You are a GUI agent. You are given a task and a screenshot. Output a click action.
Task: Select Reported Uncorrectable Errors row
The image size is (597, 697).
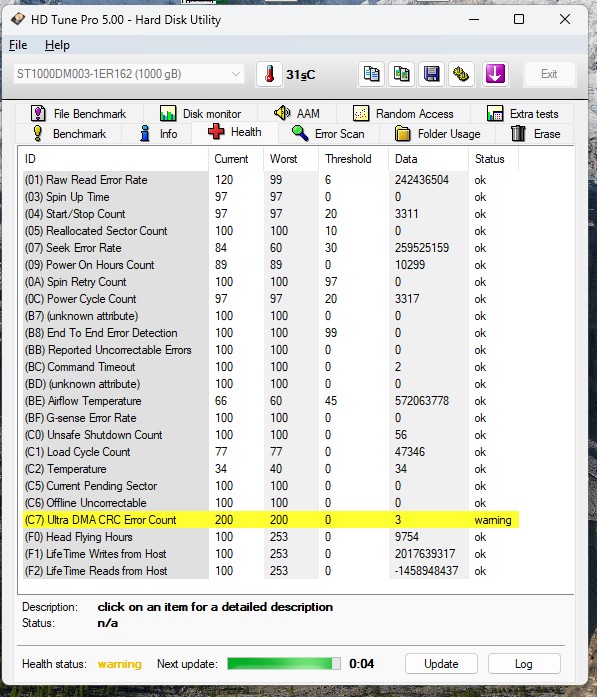pos(271,350)
